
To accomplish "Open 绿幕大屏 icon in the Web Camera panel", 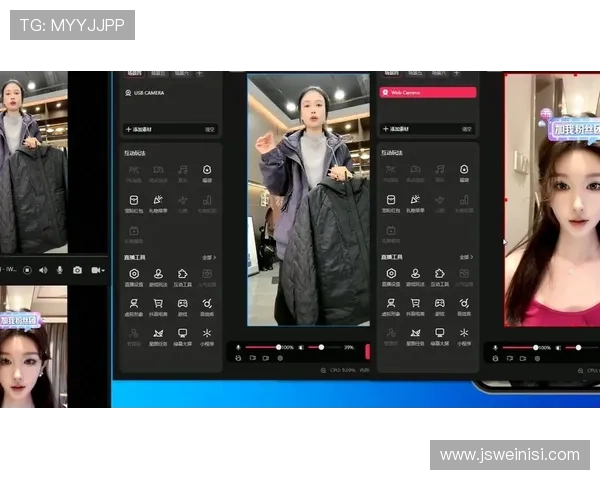I will click(439, 333).
